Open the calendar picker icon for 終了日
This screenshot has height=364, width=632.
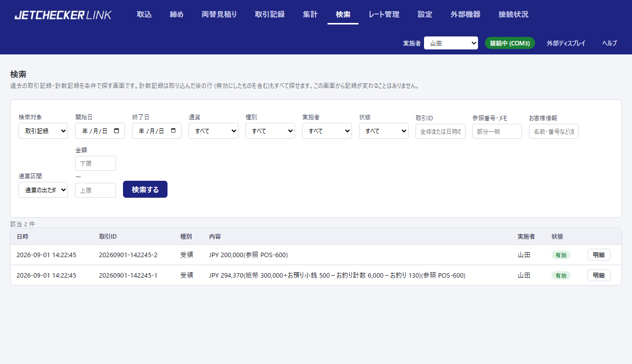(x=173, y=131)
